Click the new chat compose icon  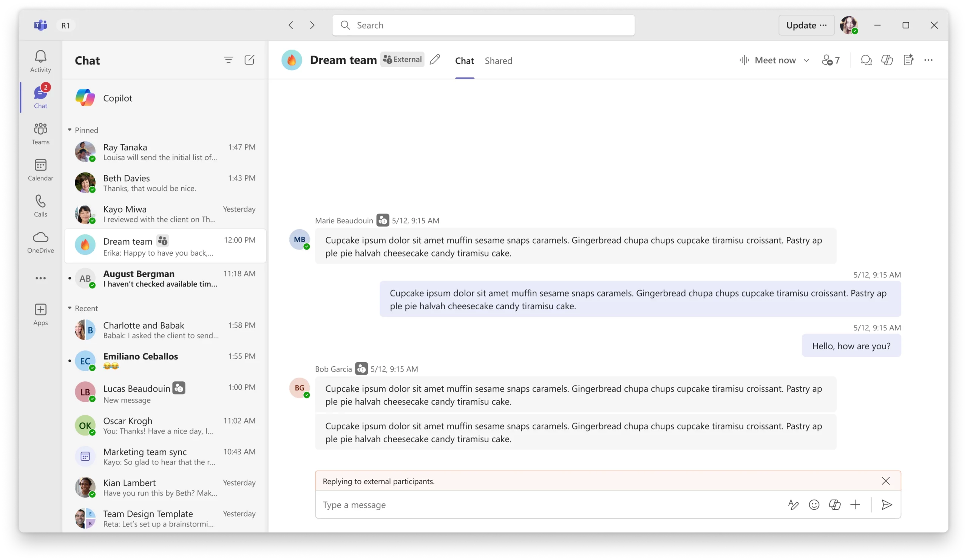(x=249, y=60)
